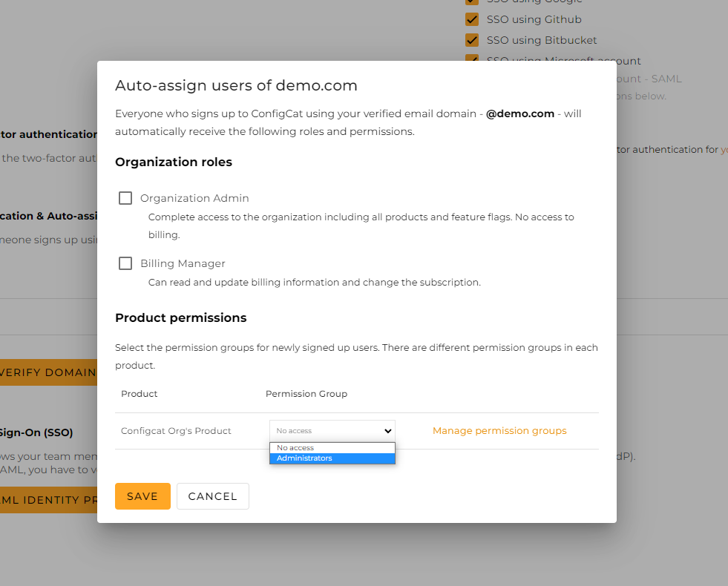Uncheck SSO using Github

pos(472,19)
